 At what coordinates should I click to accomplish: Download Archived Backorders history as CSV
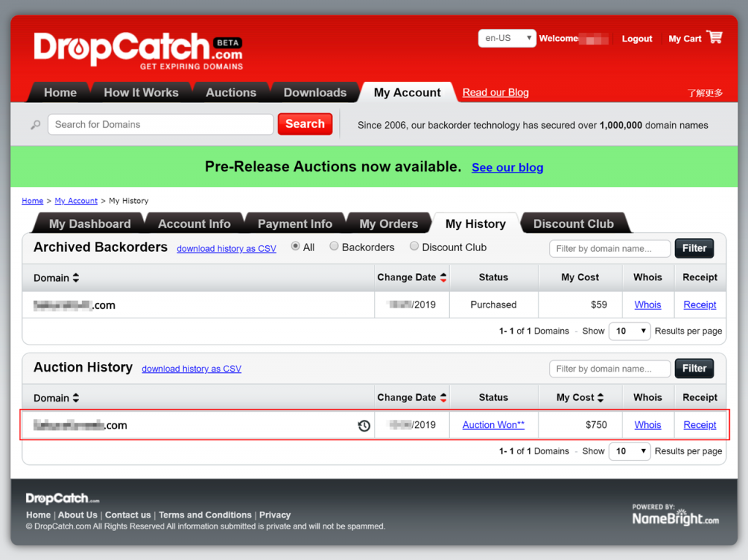tap(226, 248)
